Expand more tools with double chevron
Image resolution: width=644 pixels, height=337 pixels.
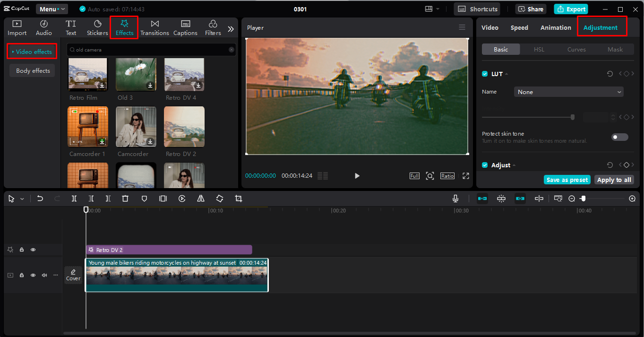pyautogui.click(x=231, y=29)
